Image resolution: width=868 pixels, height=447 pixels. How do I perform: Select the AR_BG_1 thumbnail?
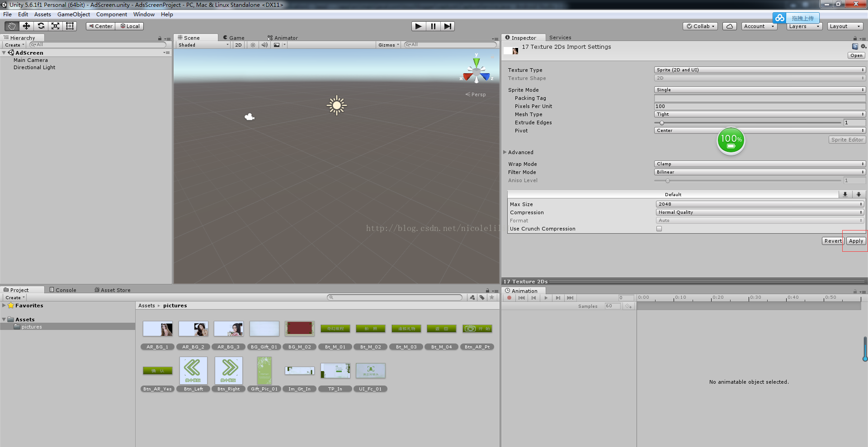click(x=157, y=329)
